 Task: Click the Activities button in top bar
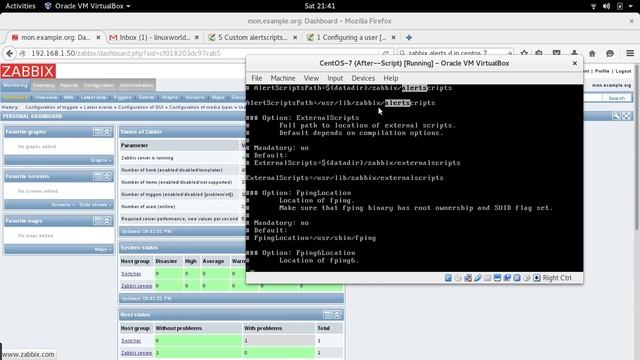point(20,6)
